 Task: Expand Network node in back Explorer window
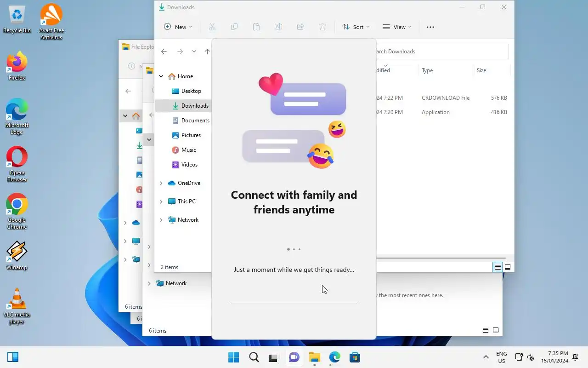149,283
